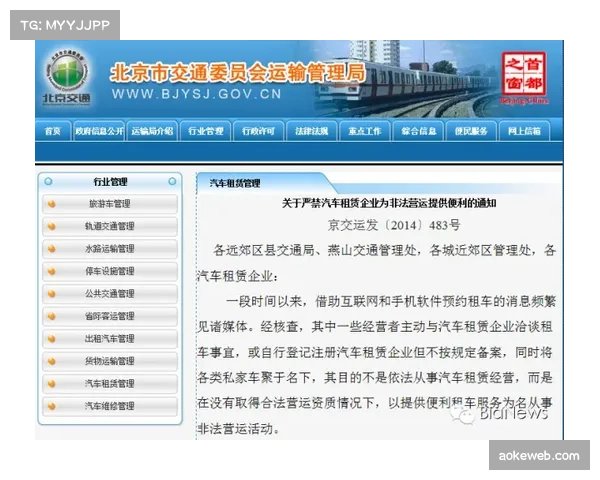The width and height of the screenshot is (600, 480).
Task: Click the final line 非法营运活动。
Action: pyautogui.click(x=238, y=429)
